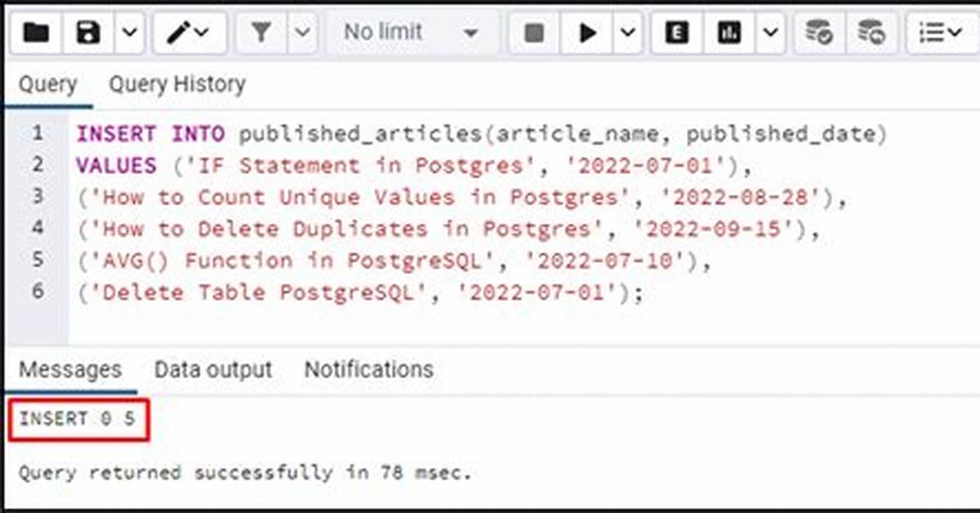Open the macros list dropdown
This screenshot has width=980, height=513.
[941, 33]
